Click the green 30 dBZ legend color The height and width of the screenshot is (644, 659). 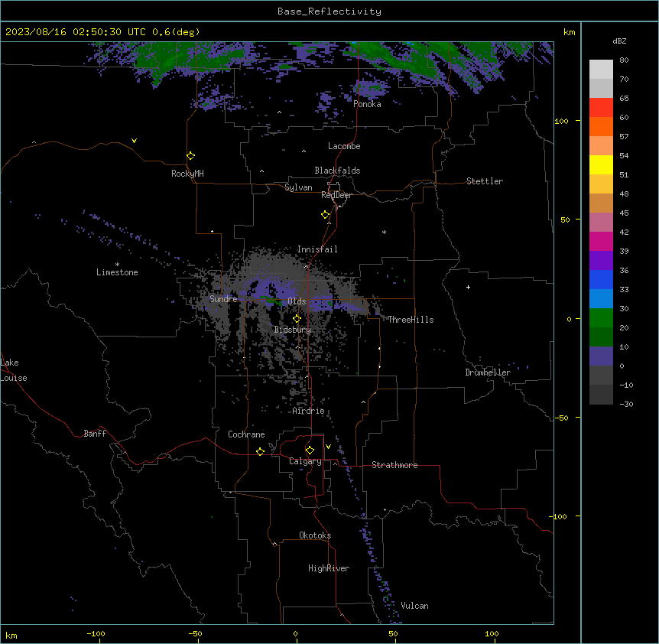pos(601,318)
